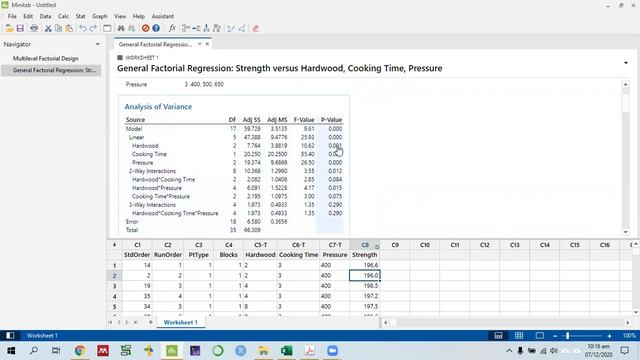640x360 pixels.
Task: Open Chrome from the taskbar
Action: pyautogui.click(x=80, y=351)
